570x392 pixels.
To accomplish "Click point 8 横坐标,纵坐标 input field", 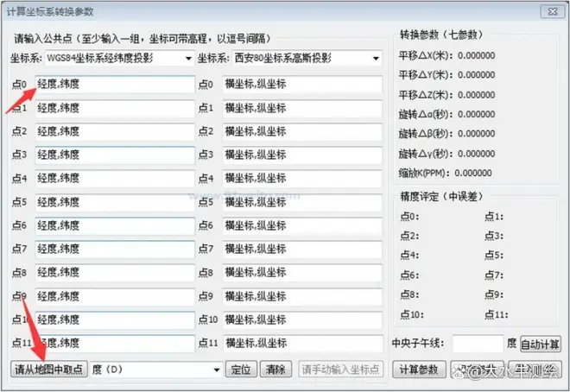I will pos(301,272).
